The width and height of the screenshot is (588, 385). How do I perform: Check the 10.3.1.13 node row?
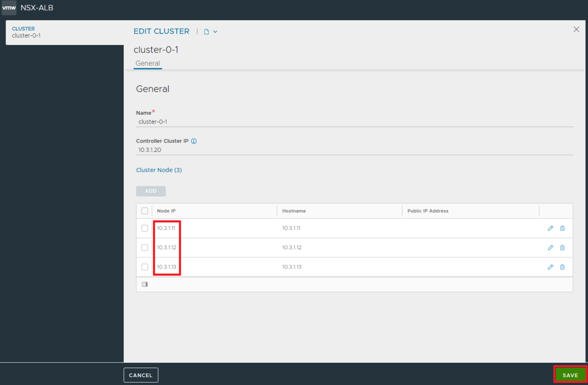click(x=145, y=267)
